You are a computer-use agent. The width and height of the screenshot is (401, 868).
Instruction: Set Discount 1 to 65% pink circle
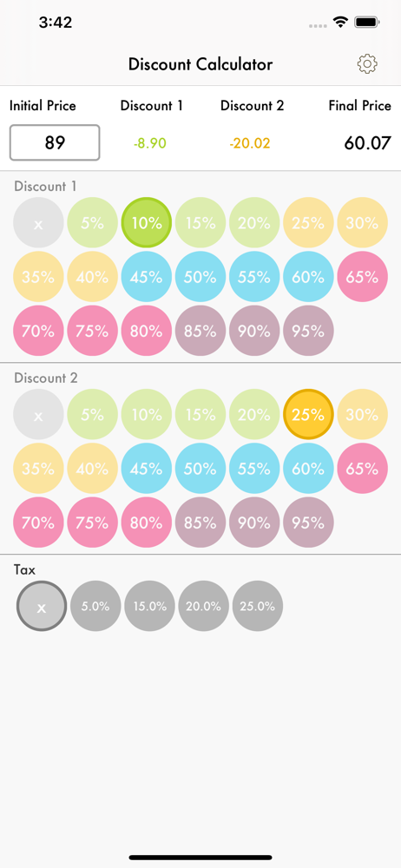pos(362,277)
